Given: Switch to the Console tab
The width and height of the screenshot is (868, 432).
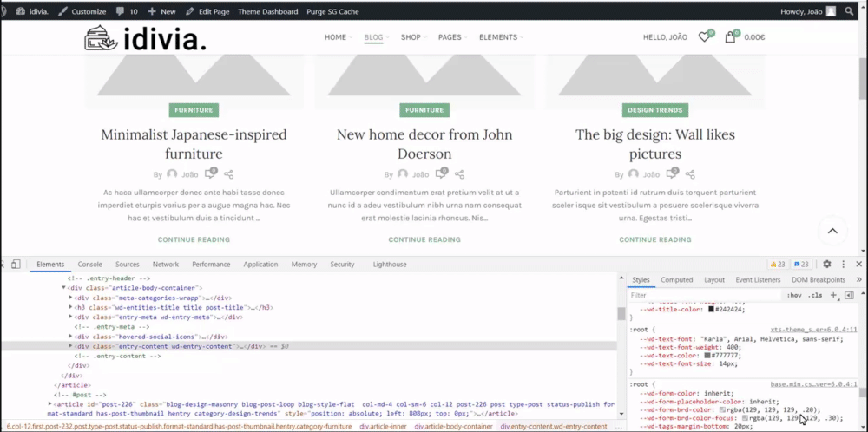Looking at the screenshot, I should coord(89,265).
